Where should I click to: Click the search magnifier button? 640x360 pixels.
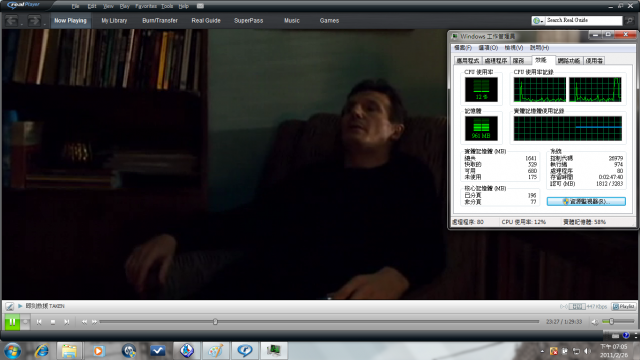pos(629,20)
